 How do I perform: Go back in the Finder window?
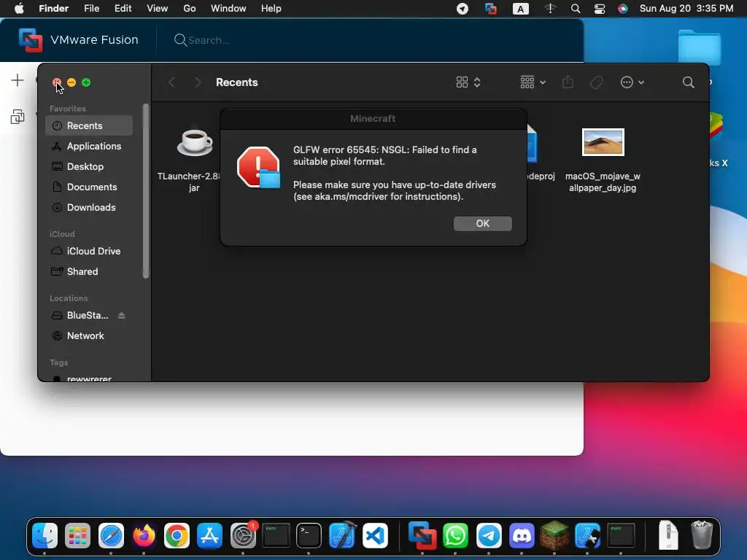pyautogui.click(x=172, y=82)
